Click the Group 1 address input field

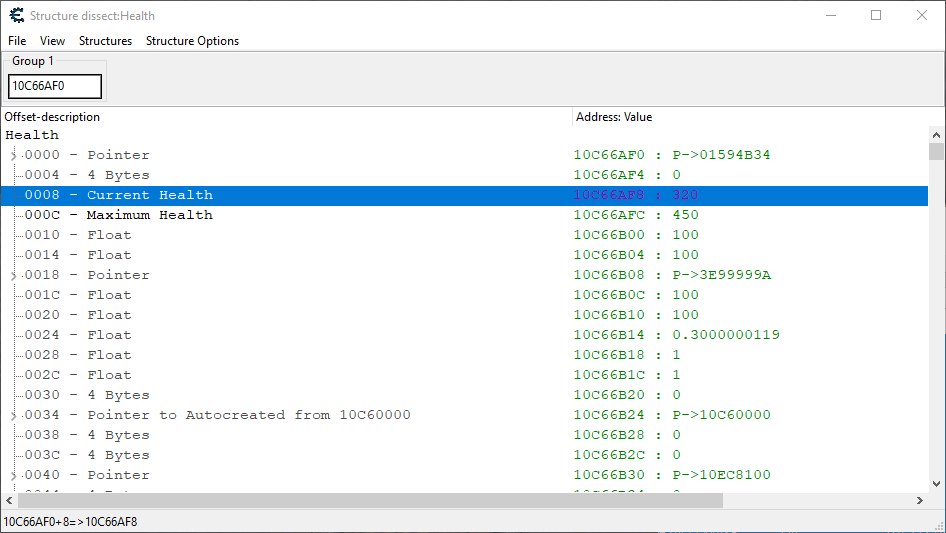[x=55, y=87]
